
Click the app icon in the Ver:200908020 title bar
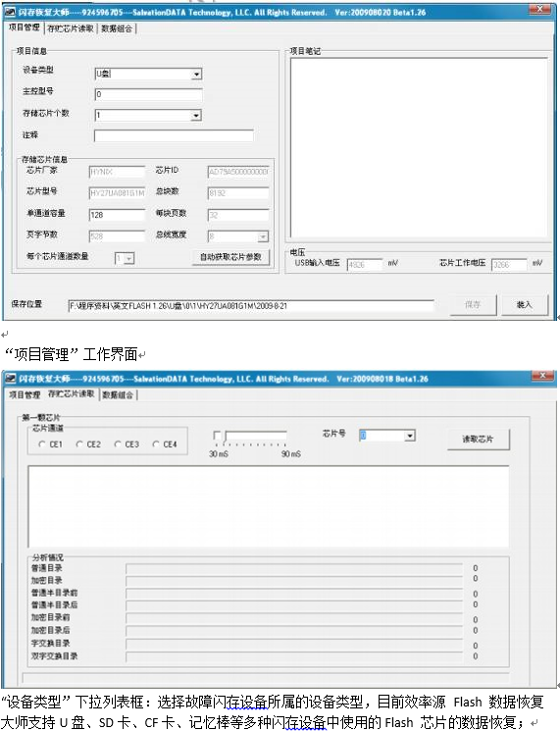[10, 12]
